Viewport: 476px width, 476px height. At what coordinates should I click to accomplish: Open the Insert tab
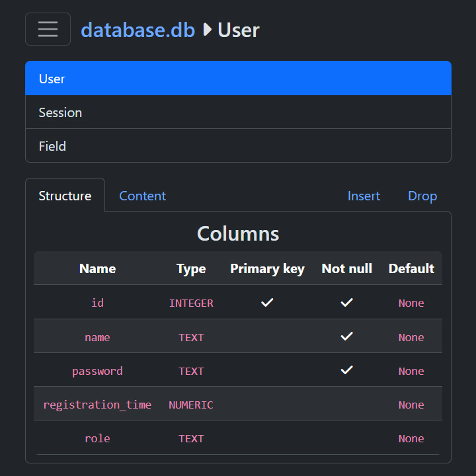tap(364, 196)
